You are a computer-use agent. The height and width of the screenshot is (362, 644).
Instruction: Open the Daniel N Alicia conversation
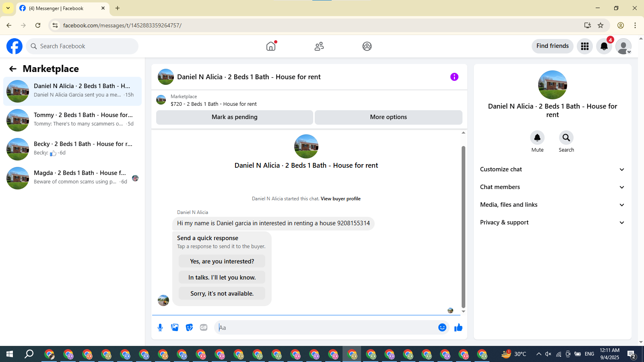tap(72, 91)
